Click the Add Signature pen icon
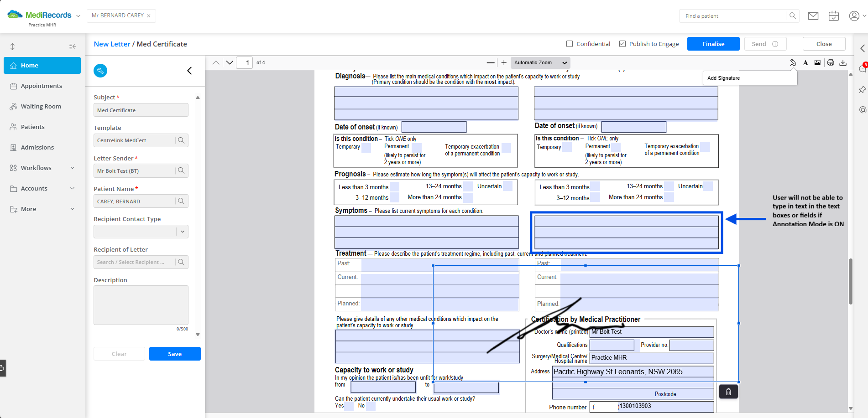The height and width of the screenshot is (418, 868). click(x=793, y=63)
